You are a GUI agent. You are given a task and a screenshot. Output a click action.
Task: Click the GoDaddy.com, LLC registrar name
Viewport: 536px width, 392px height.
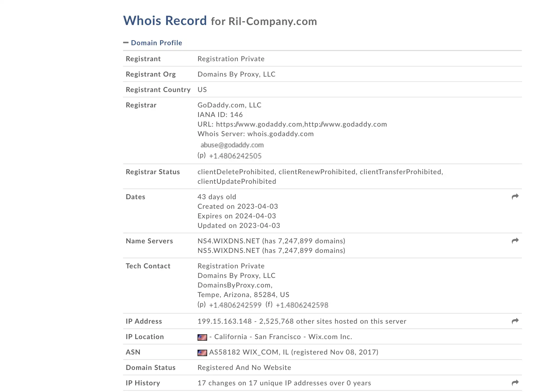pos(229,105)
